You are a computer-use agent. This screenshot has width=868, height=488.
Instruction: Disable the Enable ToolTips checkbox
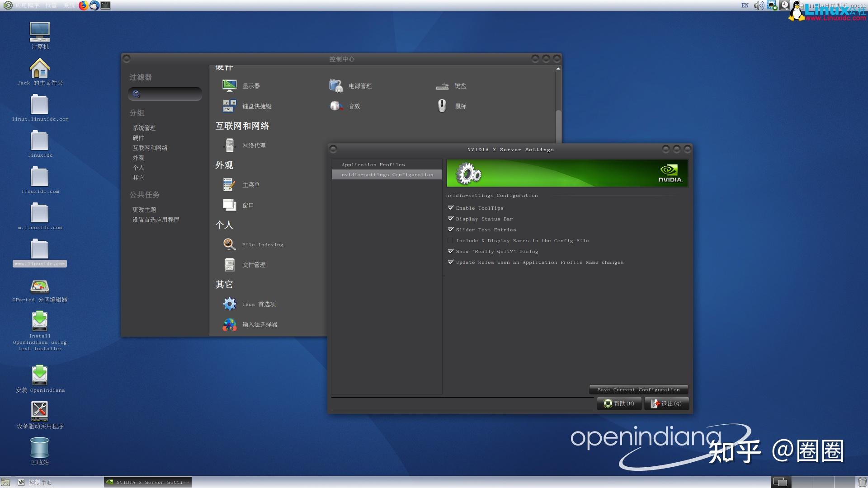coord(451,208)
